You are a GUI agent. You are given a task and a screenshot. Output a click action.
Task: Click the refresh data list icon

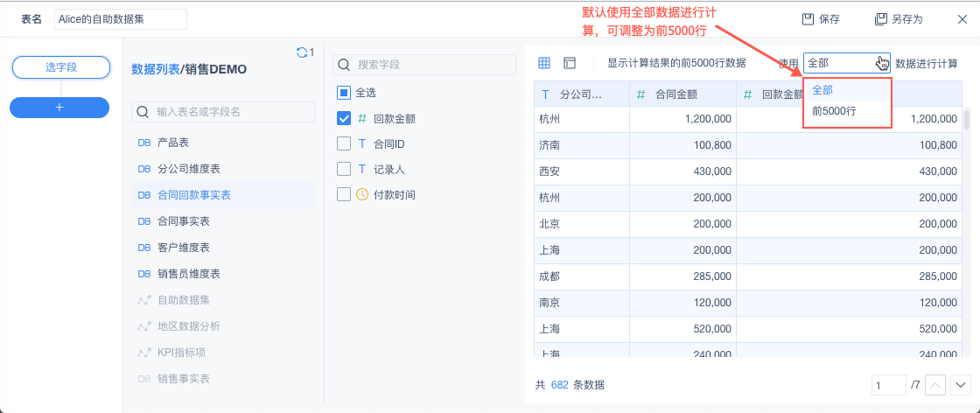pyautogui.click(x=302, y=52)
